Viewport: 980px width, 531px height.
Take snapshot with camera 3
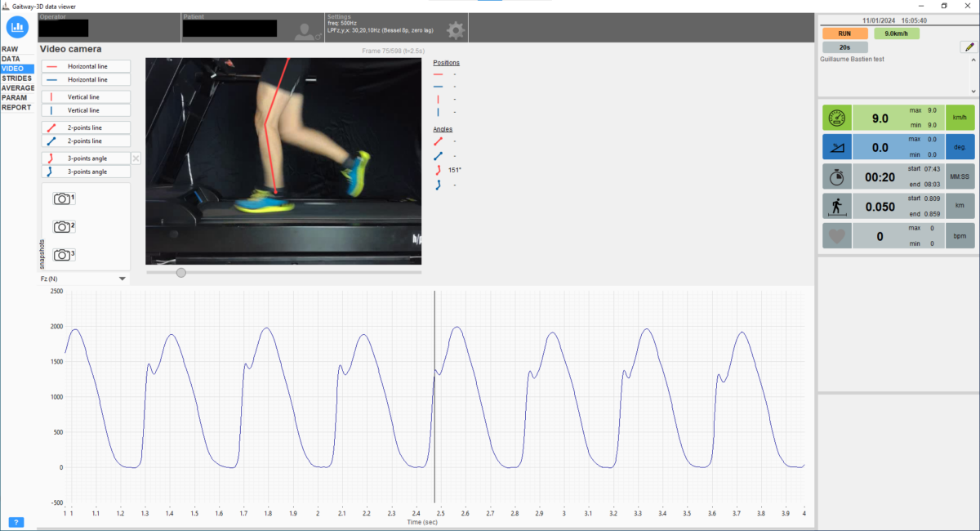pos(64,255)
